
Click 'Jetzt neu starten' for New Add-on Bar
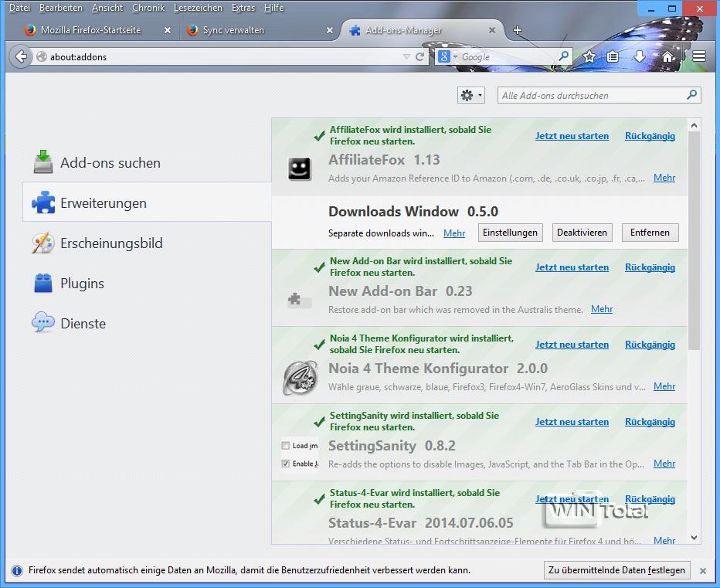point(572,267)
